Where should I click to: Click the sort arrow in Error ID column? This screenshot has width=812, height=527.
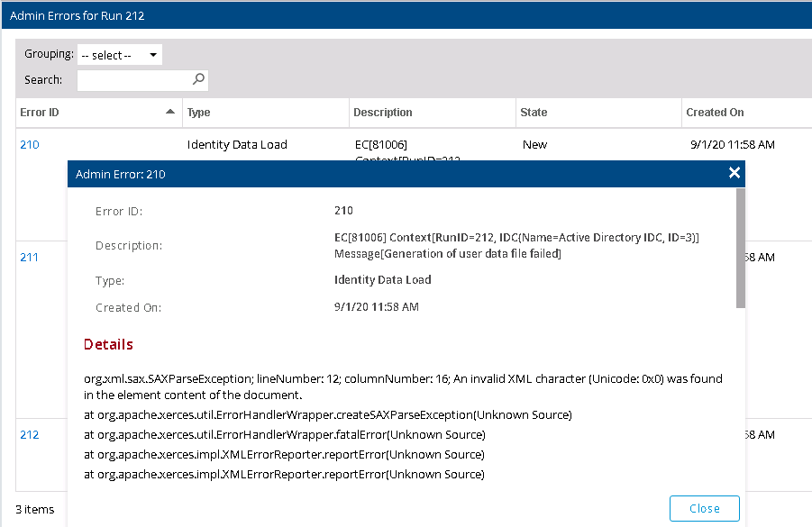(x=170, y=112)
